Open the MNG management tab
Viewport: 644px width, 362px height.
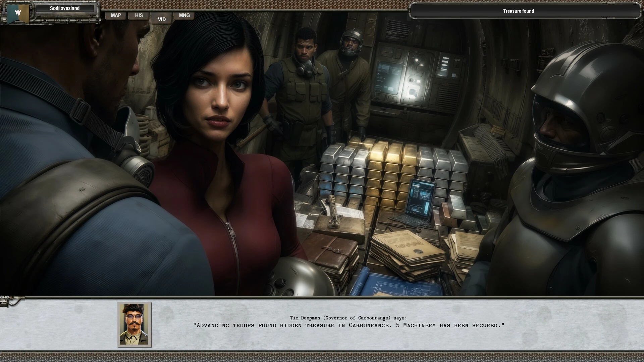click(184, 15)
